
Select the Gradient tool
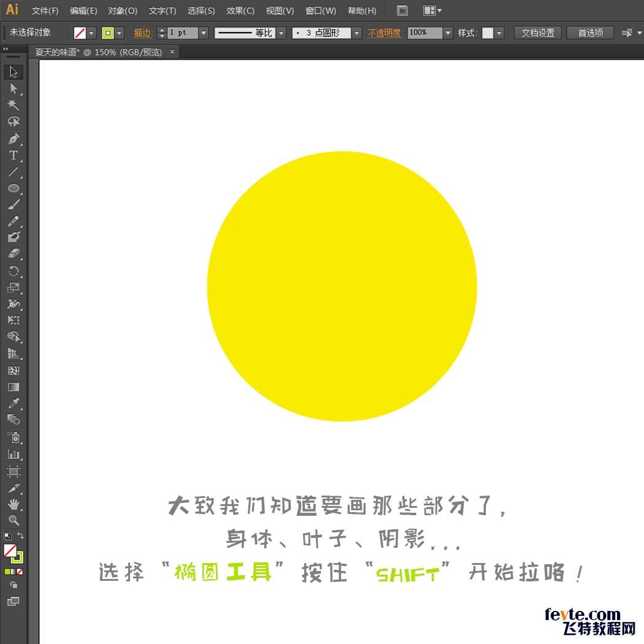13,387
